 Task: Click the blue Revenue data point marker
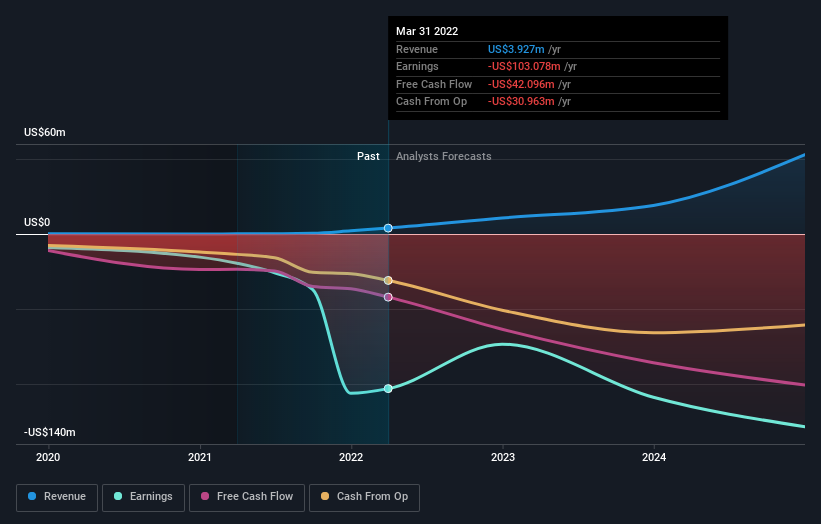point(388,228)
